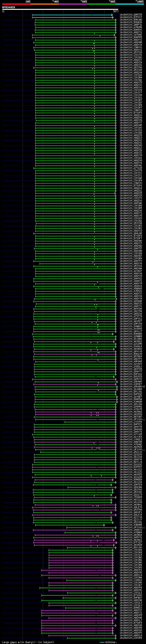The width and height of the screenshot is (146, 644).
Task: Open hit UniRef100_Q6RF31
Action: (x=131, y=25)
